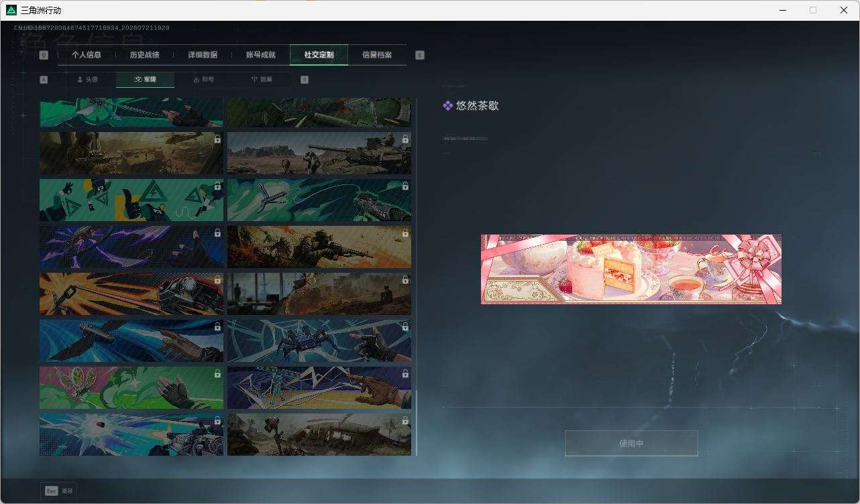Click lock icon on orange burst armored dog tag
The image size is (860, 504).
point(217,280)
